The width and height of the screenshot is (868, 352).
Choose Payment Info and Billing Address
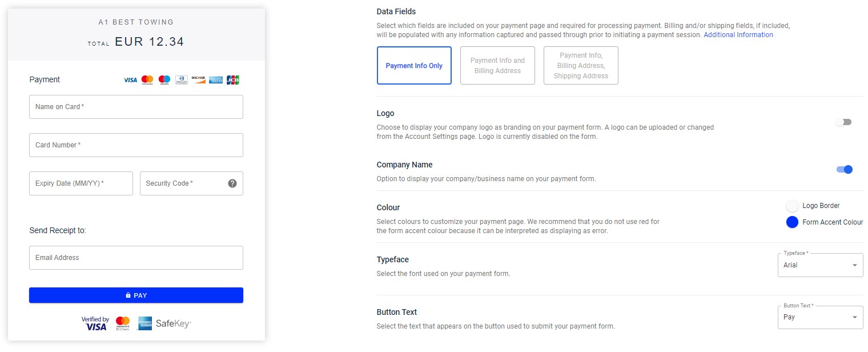tap(497, 66)
